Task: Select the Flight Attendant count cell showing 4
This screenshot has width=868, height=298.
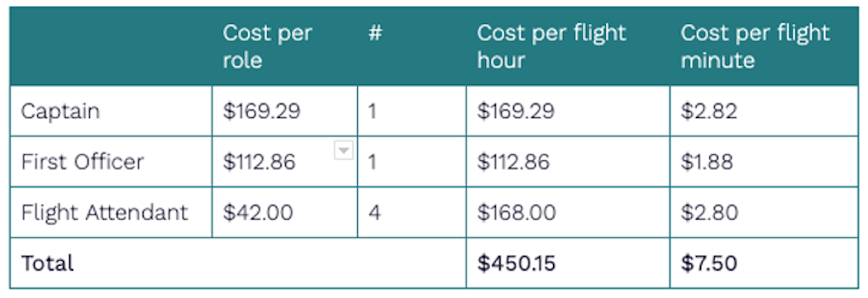Action: pyautogui.click(x=412, y=212)
